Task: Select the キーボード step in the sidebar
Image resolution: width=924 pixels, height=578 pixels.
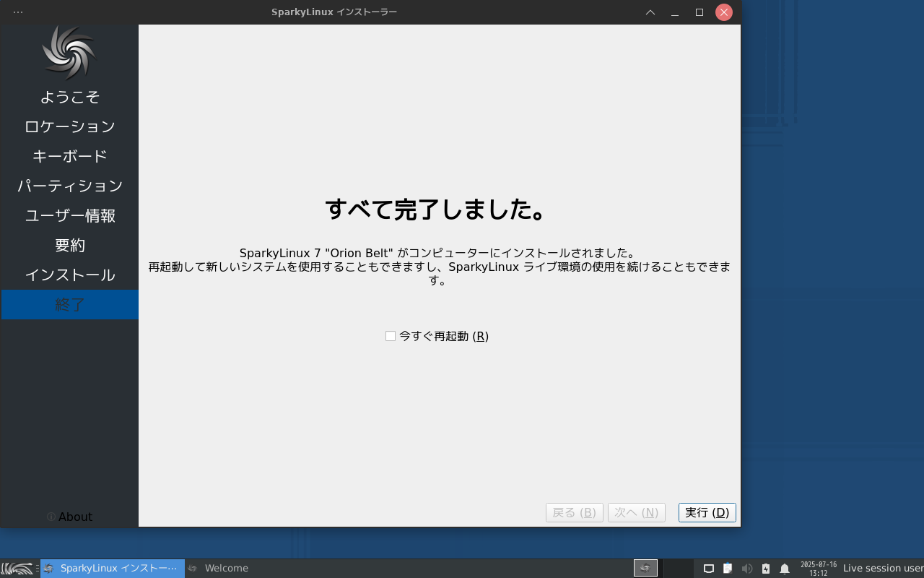Action: (70, 156)
